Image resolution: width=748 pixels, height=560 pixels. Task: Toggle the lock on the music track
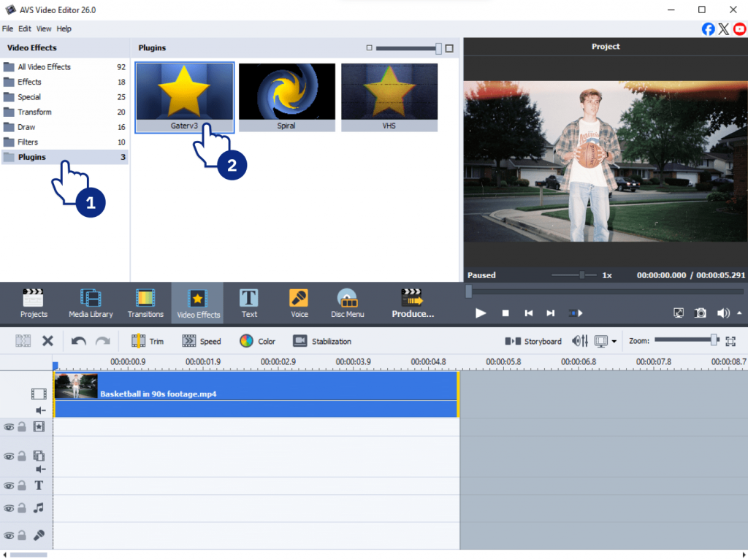click(x=22, y=508)
